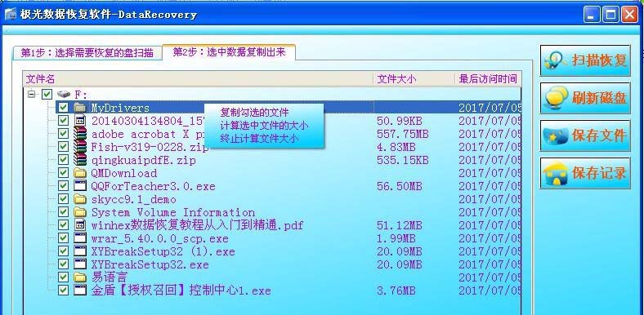Collapse the F: drive tree node
Screen dimensions: 644x315
point(32,95)
